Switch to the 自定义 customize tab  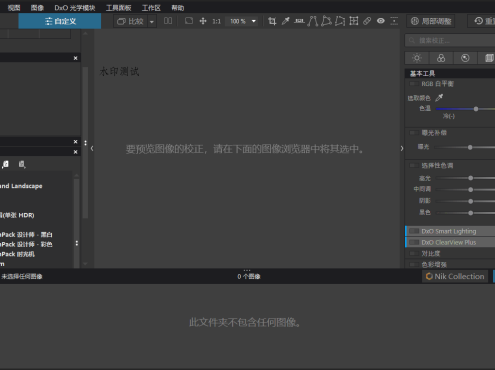coord(60,21)
